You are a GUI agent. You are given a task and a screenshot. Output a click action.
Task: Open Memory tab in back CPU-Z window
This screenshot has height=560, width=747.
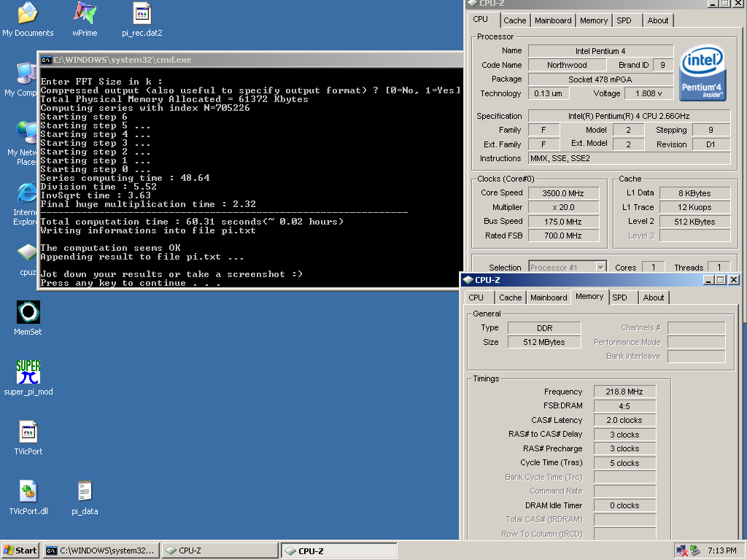point(594,20)
